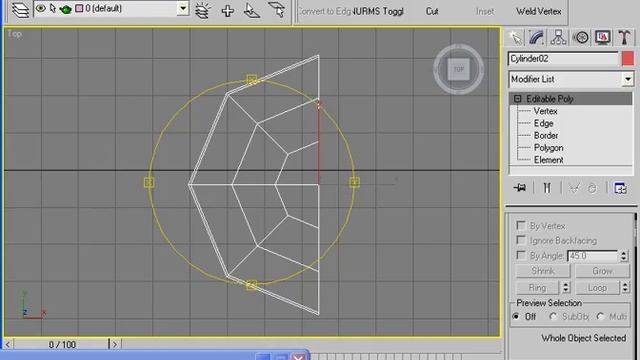The image size is (640, 360).
Task: Click the Create New Layer icon
Action: tap(202, 11)
